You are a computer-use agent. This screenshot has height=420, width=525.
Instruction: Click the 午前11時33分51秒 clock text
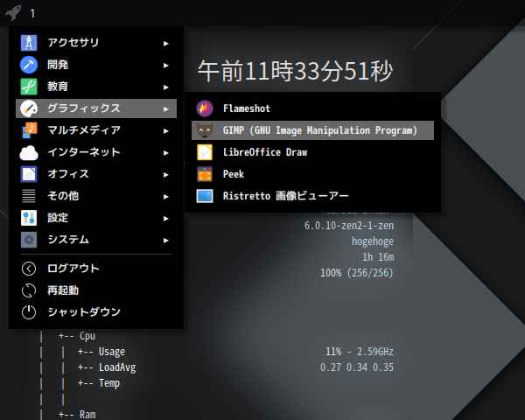click(295, 71)
